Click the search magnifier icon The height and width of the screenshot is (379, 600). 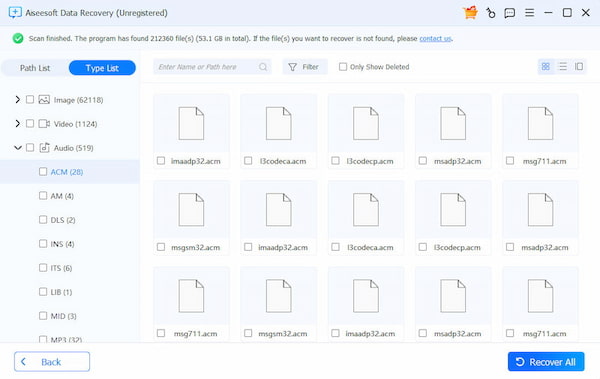tap(263, 67)
